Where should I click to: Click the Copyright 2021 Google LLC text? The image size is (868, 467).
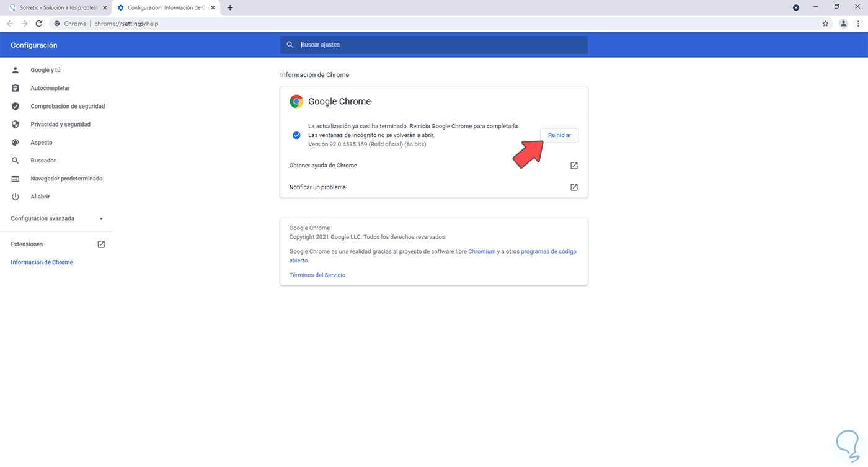pyautogui.click(x=368, y=237)
